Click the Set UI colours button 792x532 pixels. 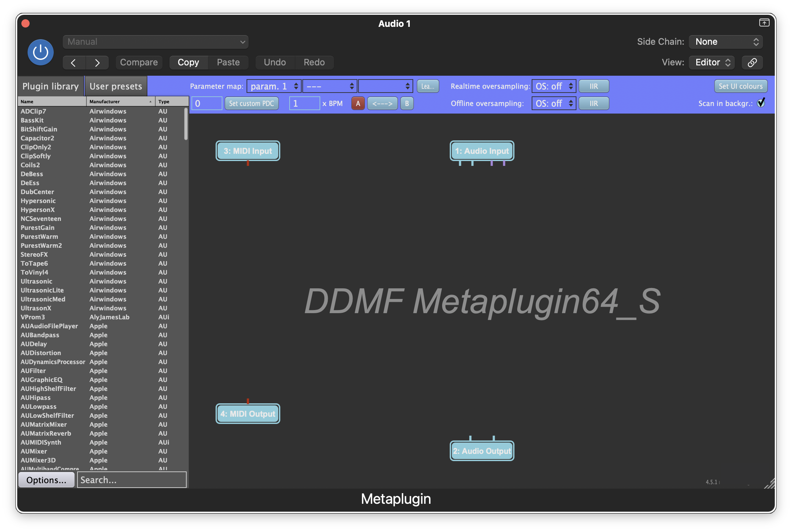[x=741, y=86]
